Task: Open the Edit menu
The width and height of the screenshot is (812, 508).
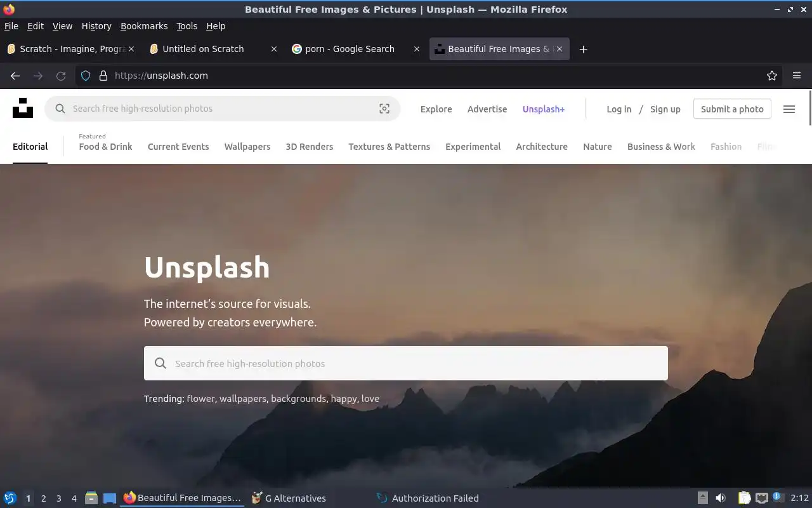Action: point(36,26)
